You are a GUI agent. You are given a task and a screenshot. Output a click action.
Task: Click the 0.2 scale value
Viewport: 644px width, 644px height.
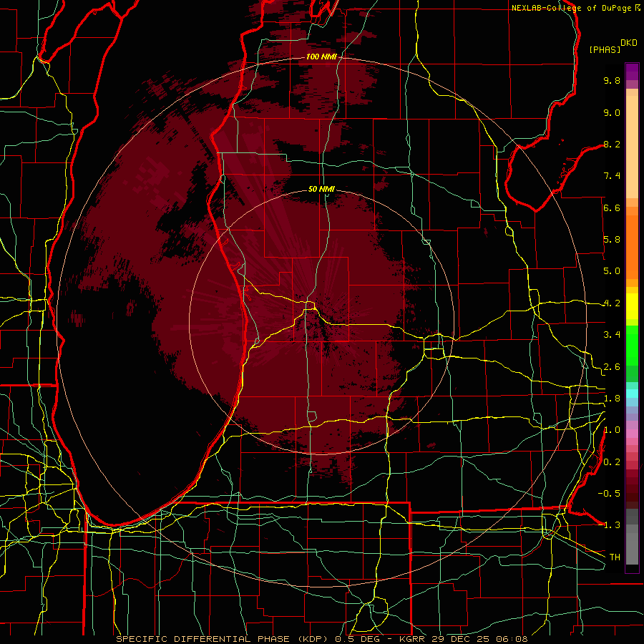(612, 462)
